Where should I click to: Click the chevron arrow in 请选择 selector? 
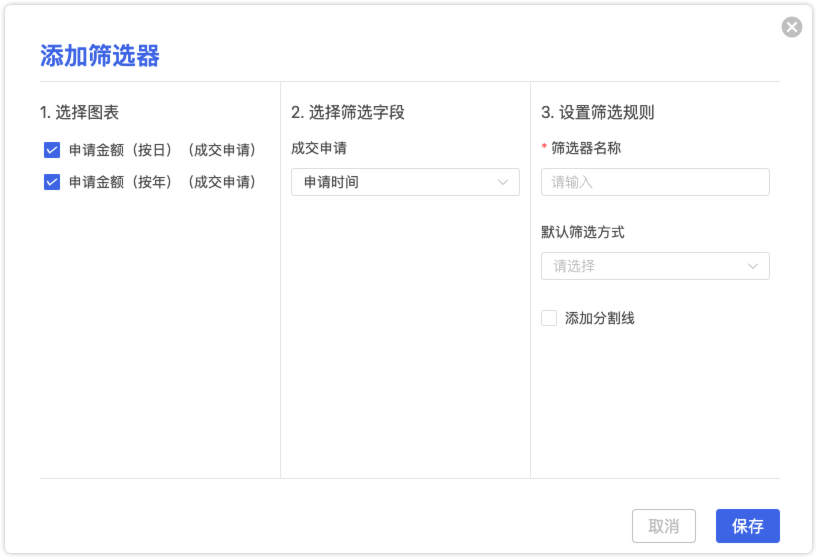[x=753, y=266]
